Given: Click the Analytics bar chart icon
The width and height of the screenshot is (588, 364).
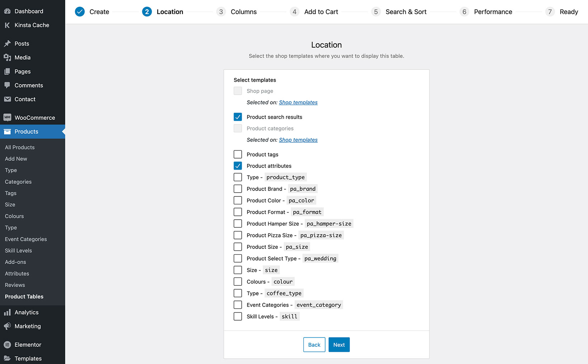Looking at the screenshot, I should [7, 312].
